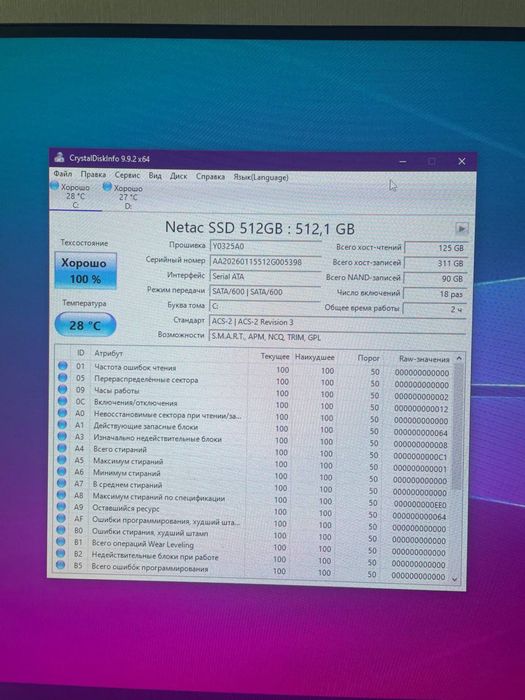Click the Хорошо 100 % health status button

tap(85, 271)
